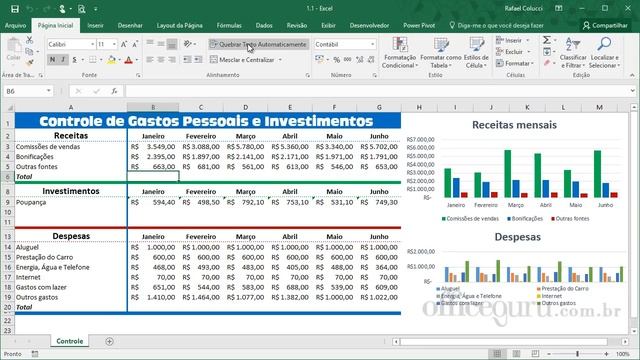640x360 pixels.
Task: Toggle Top Align vertical alignment
Action: 150,44
